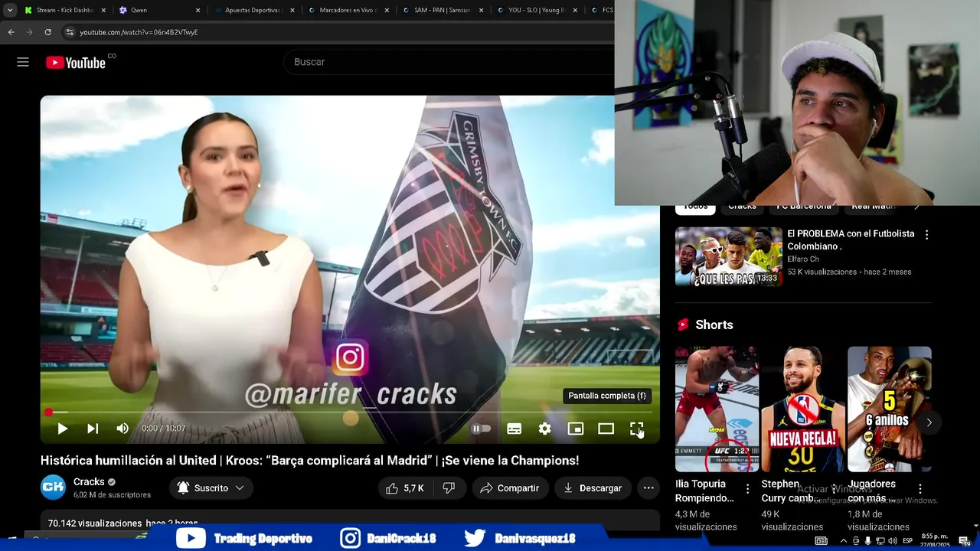Click the Compartir share button
980x551 pixels.
pos(510,487)
